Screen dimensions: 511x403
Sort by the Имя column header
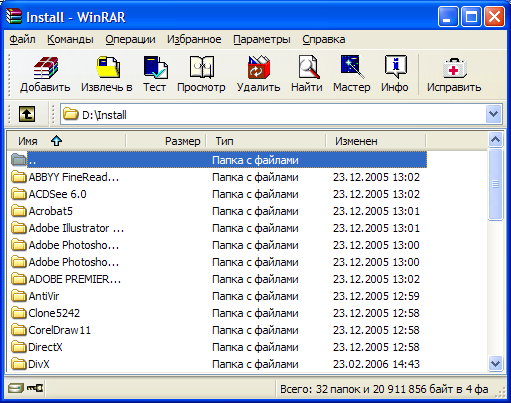click(66, 141)
